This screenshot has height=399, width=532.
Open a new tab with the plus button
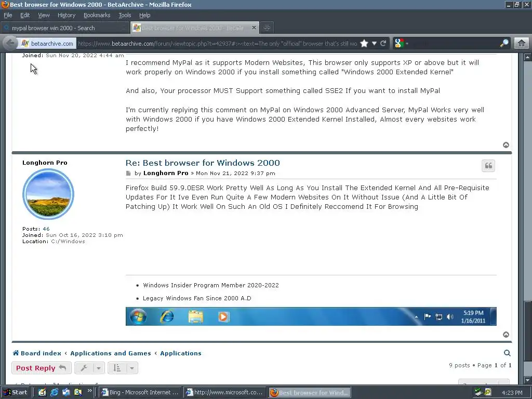pyautogui.click(x=267, y=28)
